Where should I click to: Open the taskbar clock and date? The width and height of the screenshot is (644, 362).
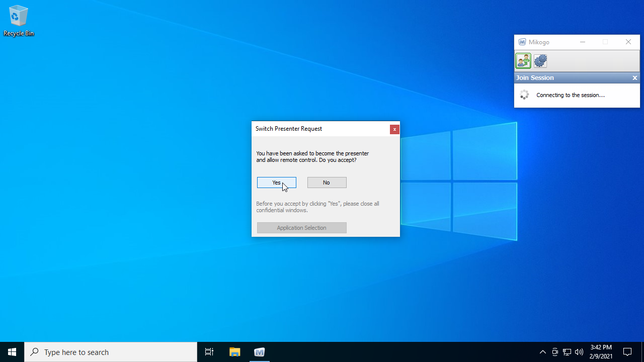(601, 352)
